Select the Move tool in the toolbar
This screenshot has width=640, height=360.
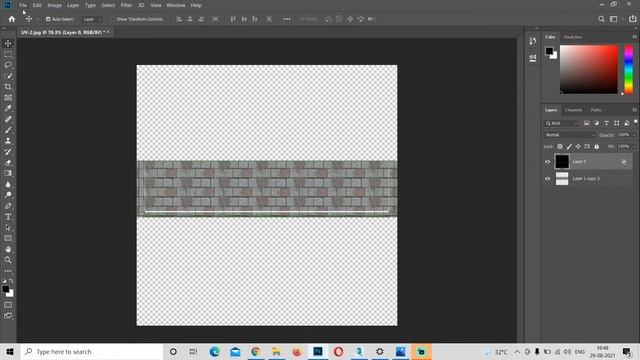tap(8, 43)
